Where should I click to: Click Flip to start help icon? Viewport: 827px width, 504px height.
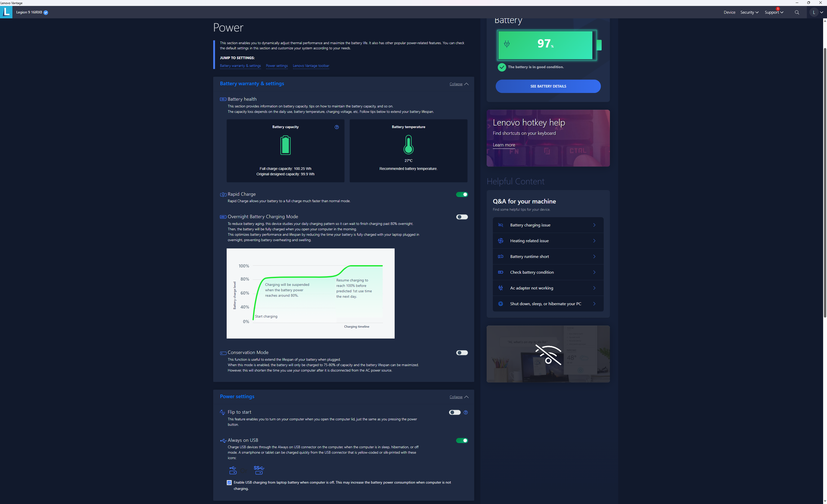tap(466, 412)
